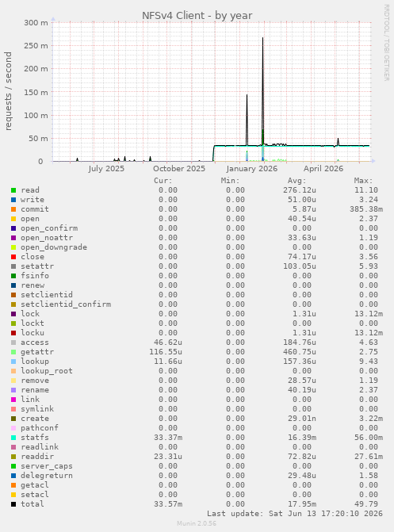The width and height of the screenshot is (394, 532).
Task: Click the July 2025 axis label
Action: (106, 169)
